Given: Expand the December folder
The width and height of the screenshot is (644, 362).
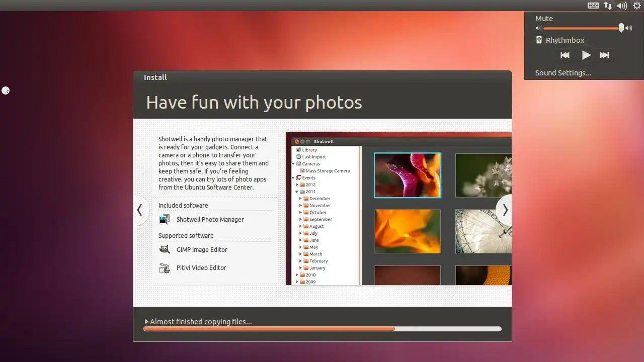Looking at the screenshot, I should pyautogui.click(x=300, y=199).
